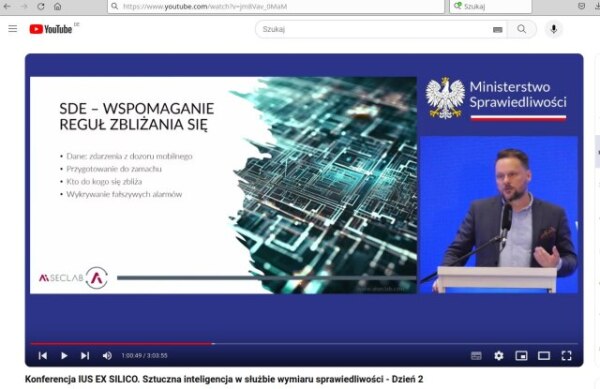Click the browser Szukaj search box
Image resolution: width=600 pixels, height=389 pixels.
[x=491, y=7]
